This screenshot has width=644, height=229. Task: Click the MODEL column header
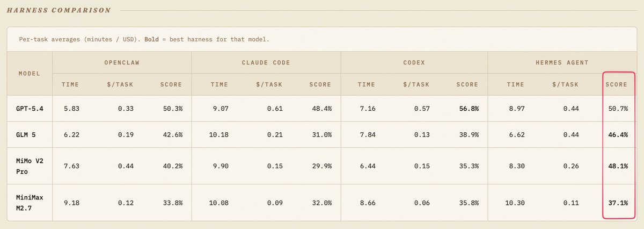(29, 73)
